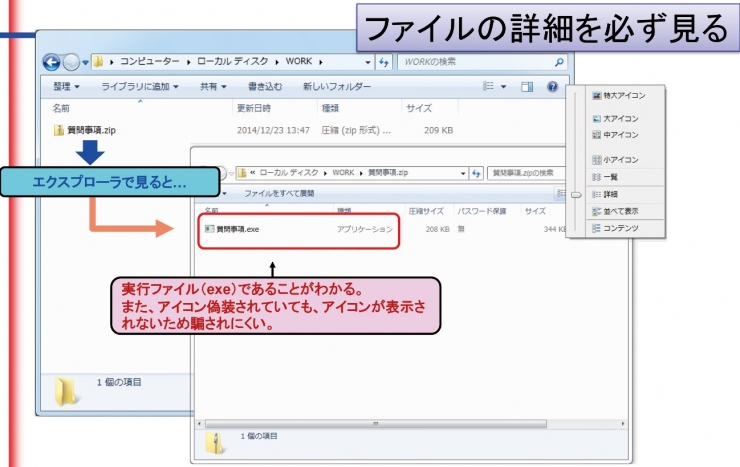Image resolution: width=740 pixels, height=467 pixels.
Task: Open ライブラリに追加 dropdown
Action: 140,86
